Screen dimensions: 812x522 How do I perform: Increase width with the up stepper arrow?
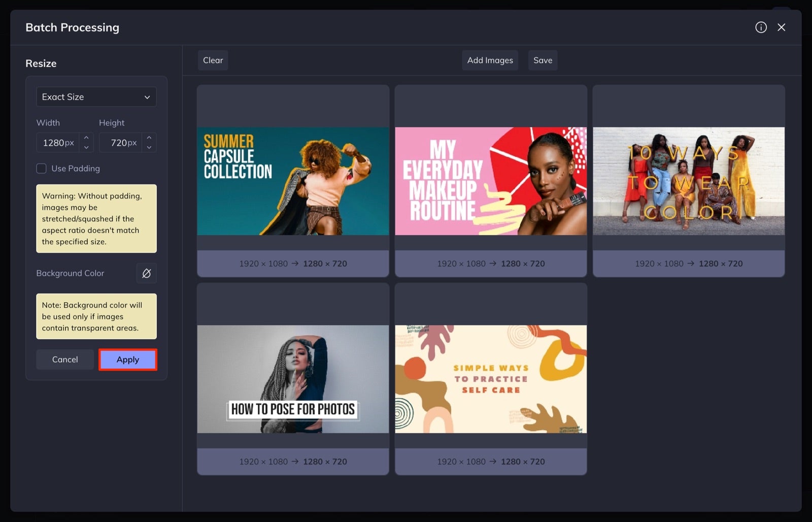[86, 138]
